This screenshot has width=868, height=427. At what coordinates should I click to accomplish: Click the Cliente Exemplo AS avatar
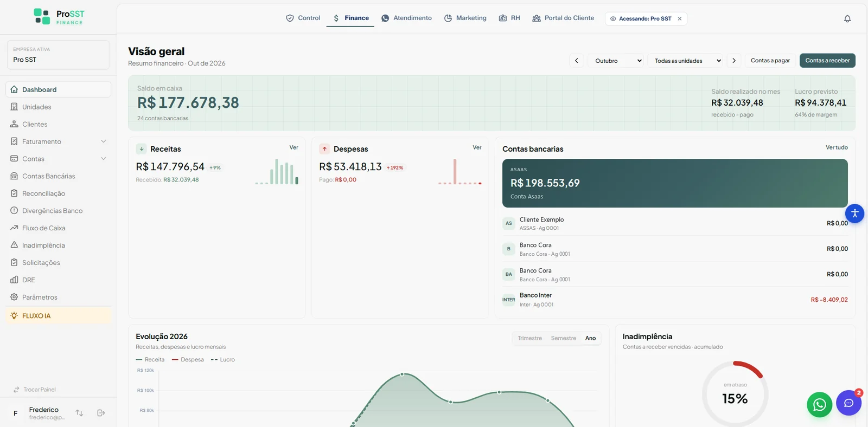pyautogui.click(x=509, y=223)
